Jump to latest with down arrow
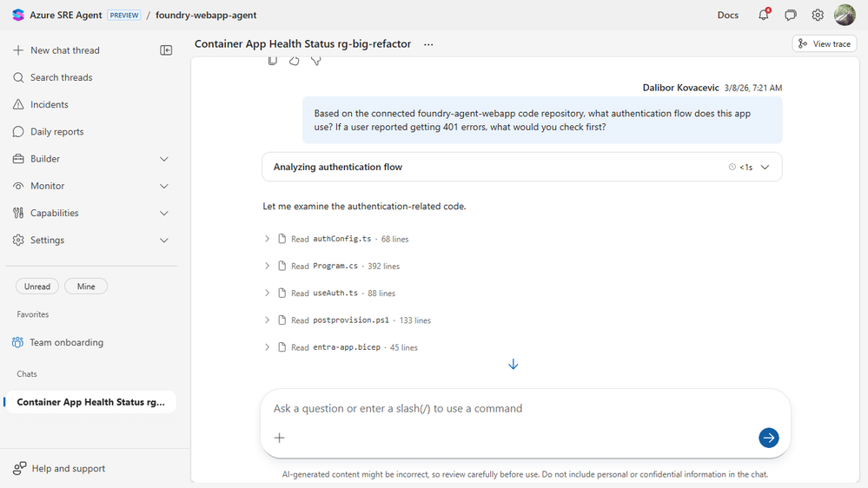Image resolution: width=868 pixels, height=488 pixels. 514,364
